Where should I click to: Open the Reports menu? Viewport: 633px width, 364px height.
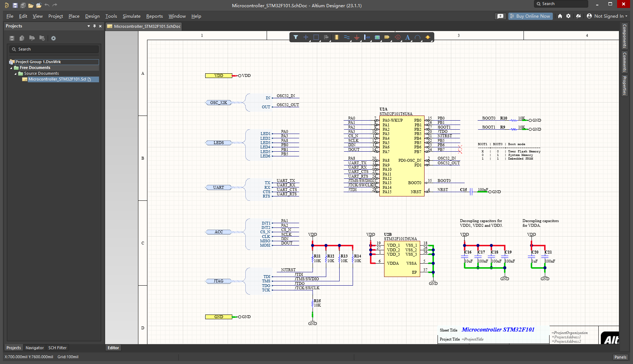[x=155, y=16]
